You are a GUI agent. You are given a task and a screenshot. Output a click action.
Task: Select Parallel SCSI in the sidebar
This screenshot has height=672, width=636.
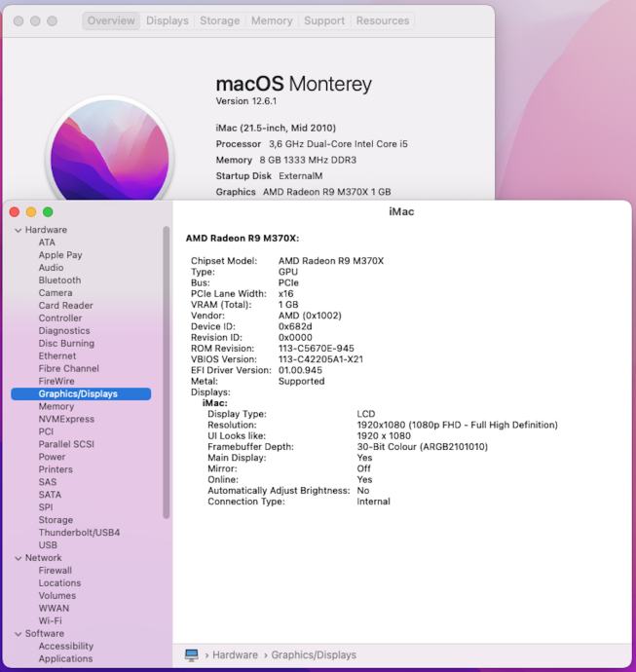coord(66,444)
